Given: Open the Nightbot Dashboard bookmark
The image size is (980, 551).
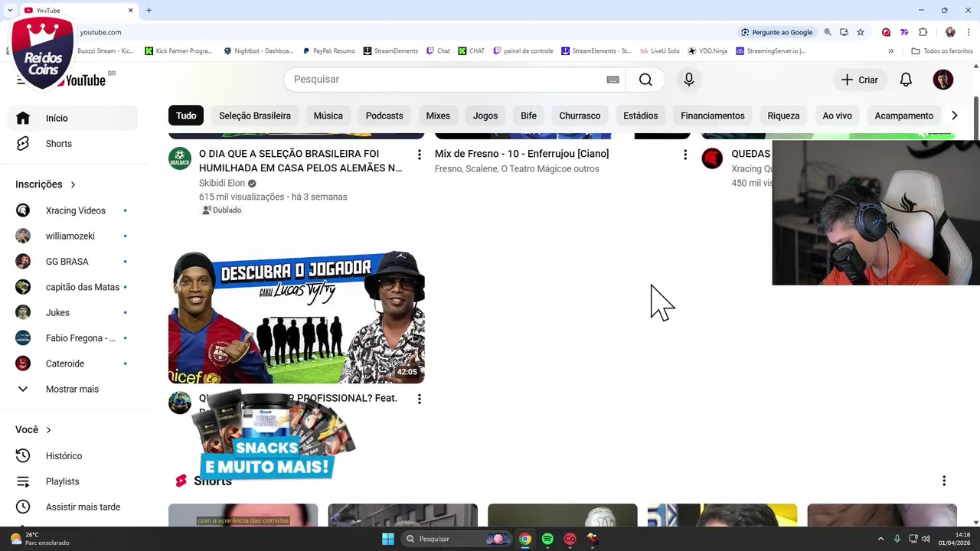Looking at the screenshot, I should point(259,51).
